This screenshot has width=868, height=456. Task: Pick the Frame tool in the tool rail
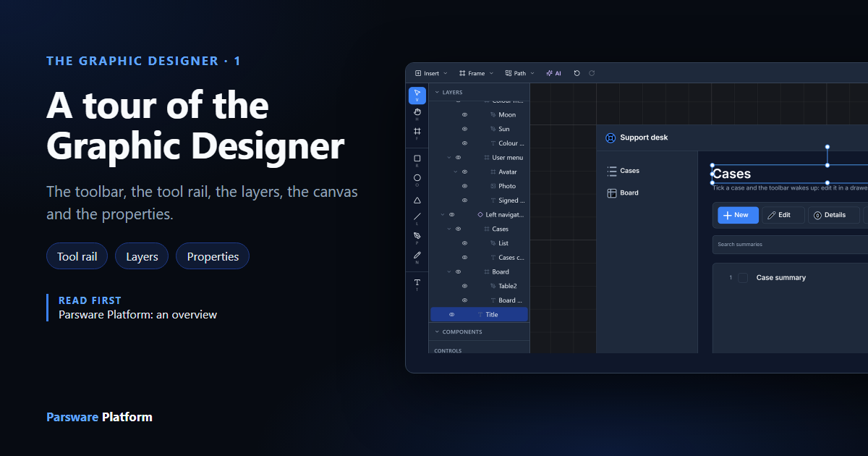(x=417, y=133)
